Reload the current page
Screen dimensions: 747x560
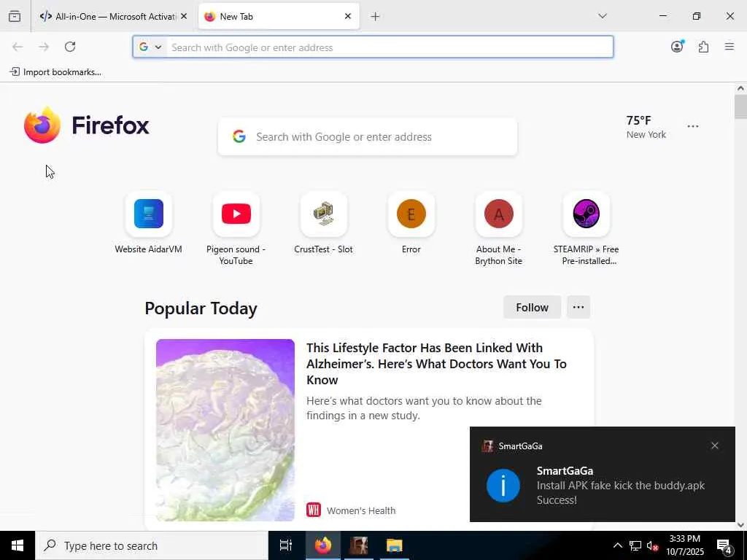pyautogui.click(x=70, y=47)
